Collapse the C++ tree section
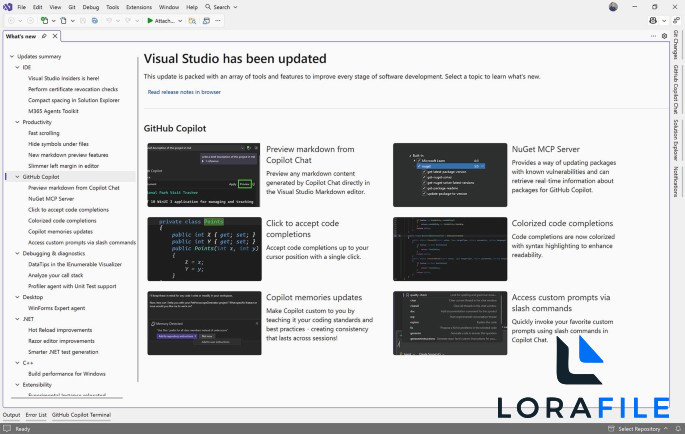Screen dimensions: 685x434 coord(17,363)
